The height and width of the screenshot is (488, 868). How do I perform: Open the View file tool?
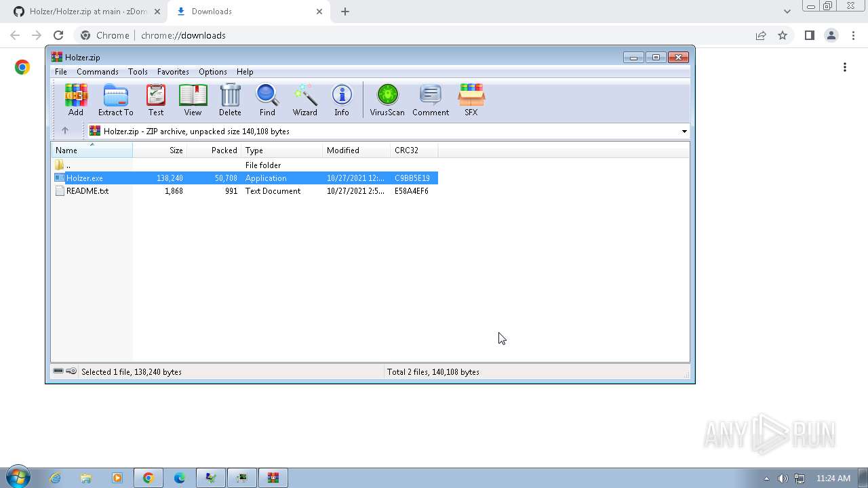tap(193, 100)
